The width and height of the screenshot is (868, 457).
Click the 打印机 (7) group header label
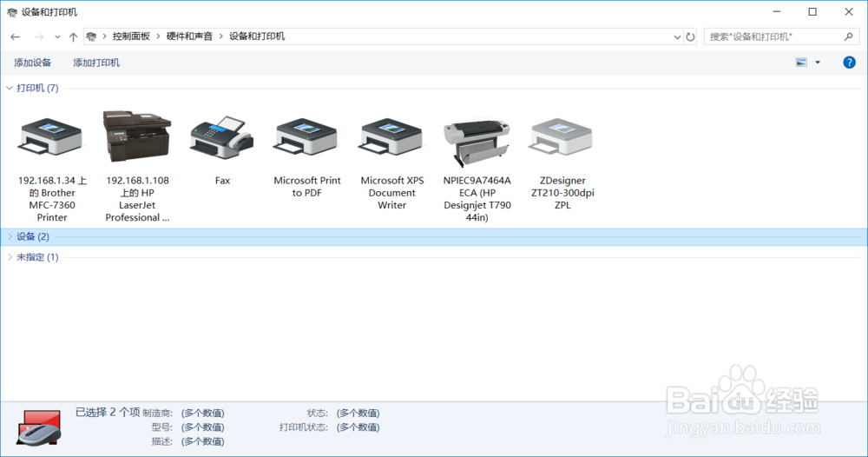click(37, 88)
